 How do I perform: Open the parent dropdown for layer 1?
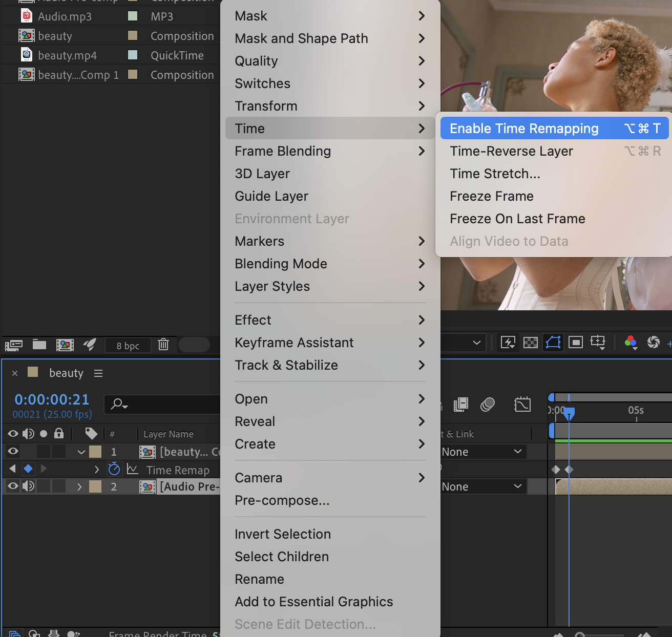click(x=481, y=452)
